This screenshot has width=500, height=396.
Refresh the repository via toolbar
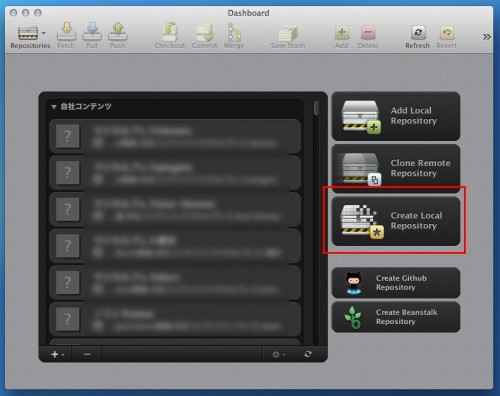pos(418,33)
